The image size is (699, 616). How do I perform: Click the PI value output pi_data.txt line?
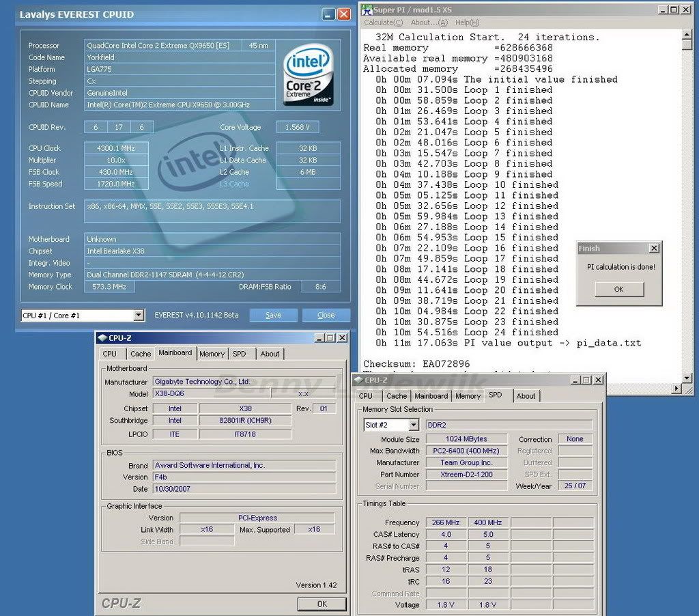pos(508,343)
